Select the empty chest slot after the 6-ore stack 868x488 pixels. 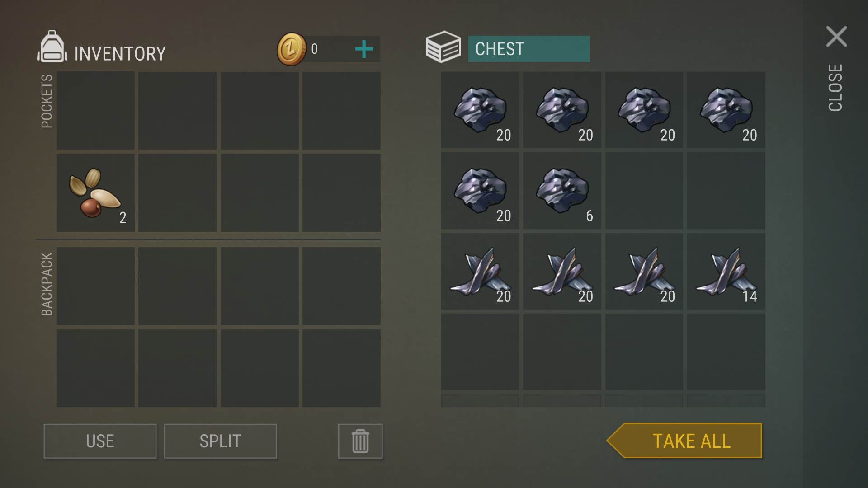[x=644, y=191]
